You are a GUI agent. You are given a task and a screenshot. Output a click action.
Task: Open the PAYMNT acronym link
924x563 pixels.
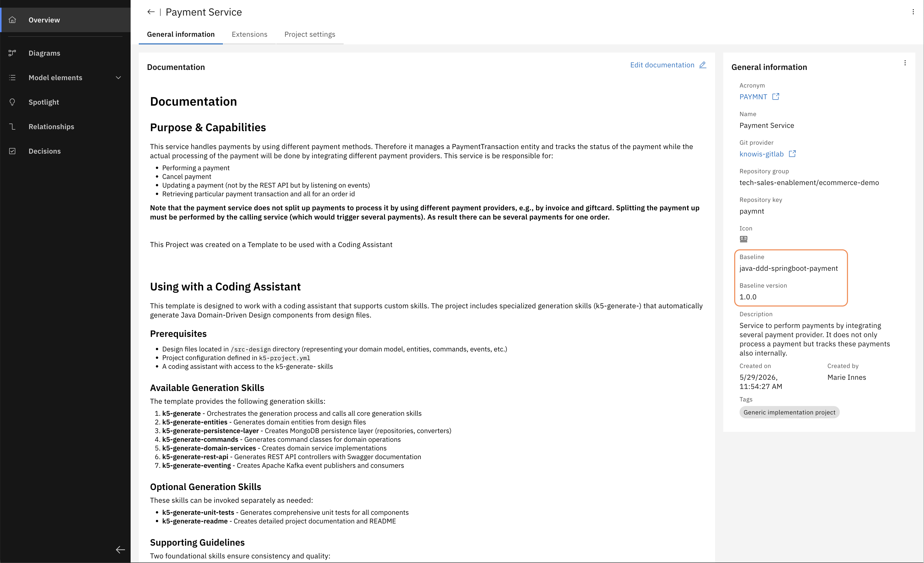coord(753,97)
